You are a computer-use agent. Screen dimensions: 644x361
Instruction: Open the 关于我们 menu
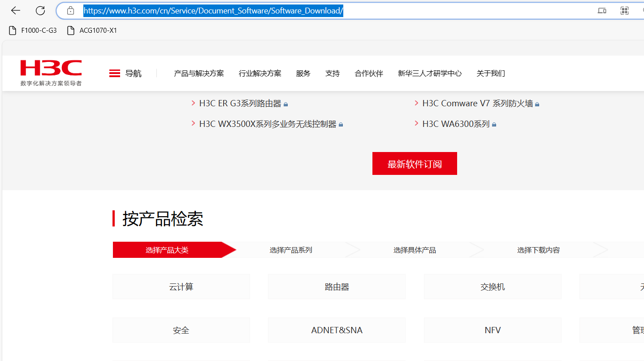tap(491, 73)
